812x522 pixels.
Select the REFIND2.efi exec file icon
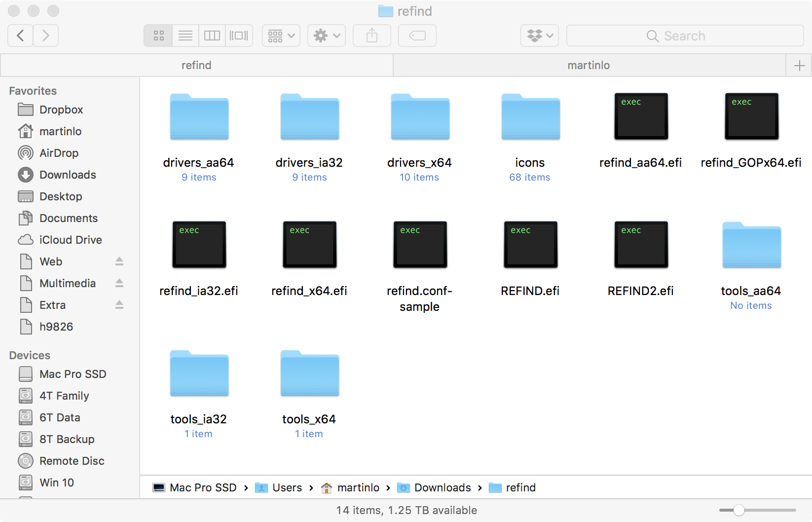(x=641, y=245)
